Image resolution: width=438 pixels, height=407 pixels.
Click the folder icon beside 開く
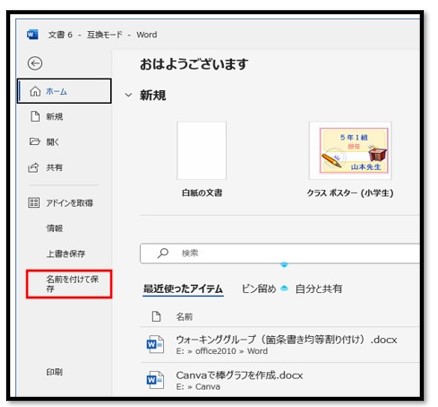click(34, 142)
